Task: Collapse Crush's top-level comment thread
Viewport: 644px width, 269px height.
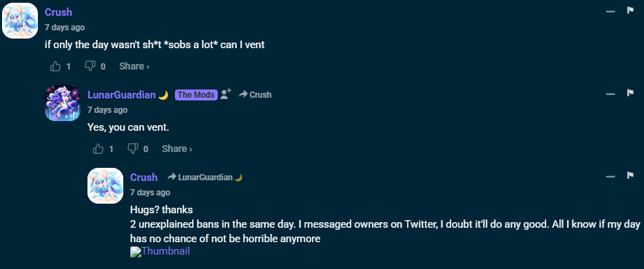Action: [x=610, y=11]
